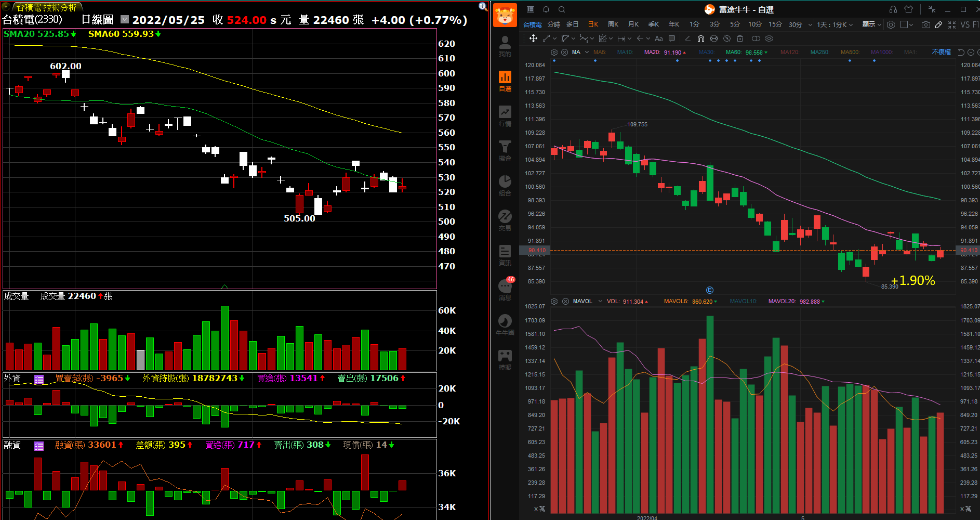Go to 行情 market quotes in sidebar
Viewport: 980px width, 520px height.
(505, 116)
